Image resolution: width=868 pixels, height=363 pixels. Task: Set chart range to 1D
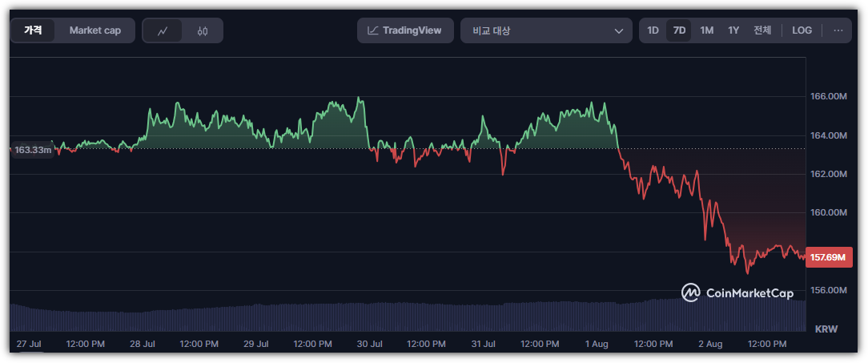tap(653, 30)
